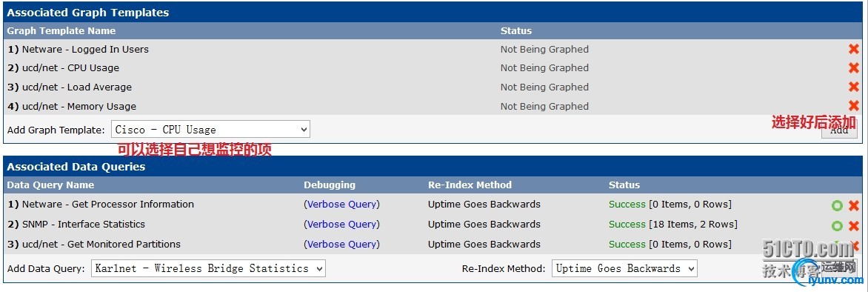Expand the Re-Index Method dropdown

coord(624,268)
